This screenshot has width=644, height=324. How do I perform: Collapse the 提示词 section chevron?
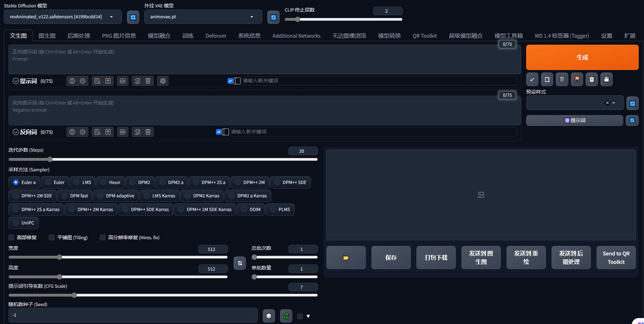(x=16, y=81)
